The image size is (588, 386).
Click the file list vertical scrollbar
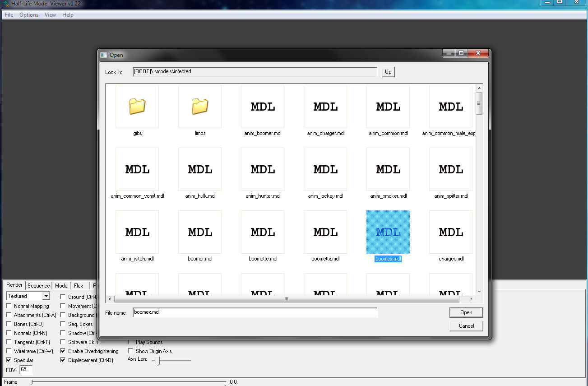click(x=479, y=103)
